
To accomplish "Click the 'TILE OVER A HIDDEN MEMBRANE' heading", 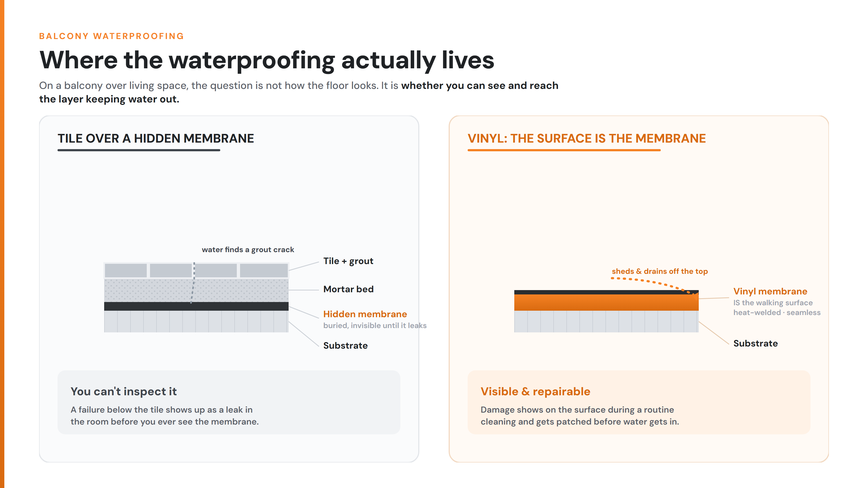I will point(156,139).
